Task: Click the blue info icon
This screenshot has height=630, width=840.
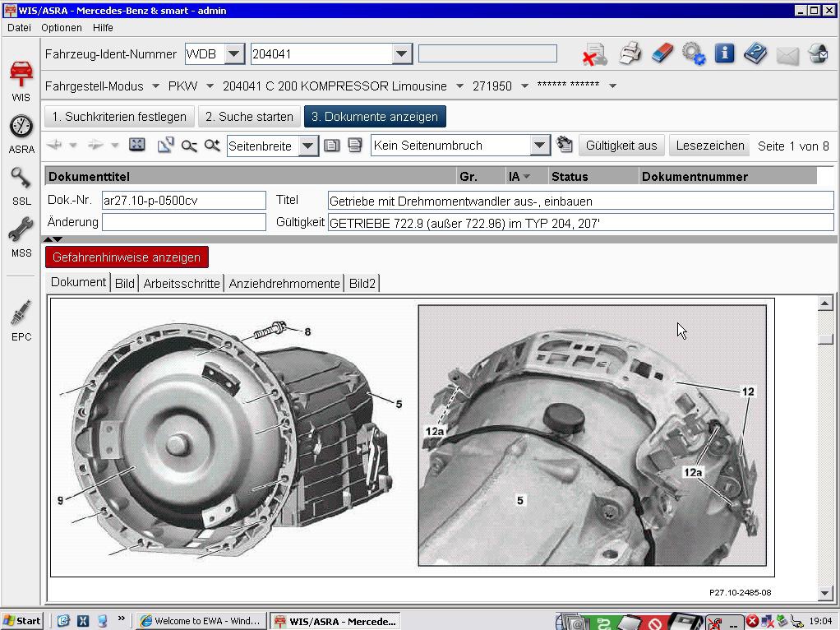Action: pyautogui.click(x=724, y=53)
